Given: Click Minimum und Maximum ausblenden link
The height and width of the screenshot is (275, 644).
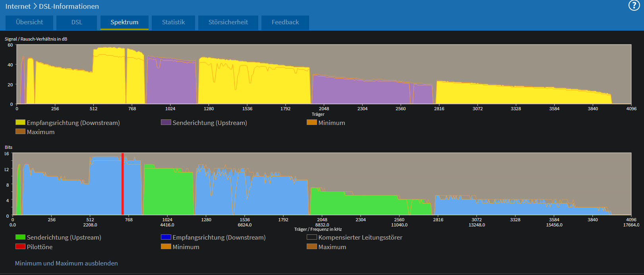Looking at the screenshot, I should click(x=66, y=263).
